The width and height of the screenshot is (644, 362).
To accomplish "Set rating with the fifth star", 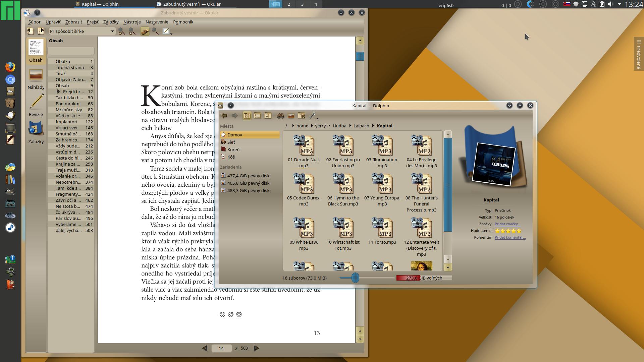I will pos(519,231).
